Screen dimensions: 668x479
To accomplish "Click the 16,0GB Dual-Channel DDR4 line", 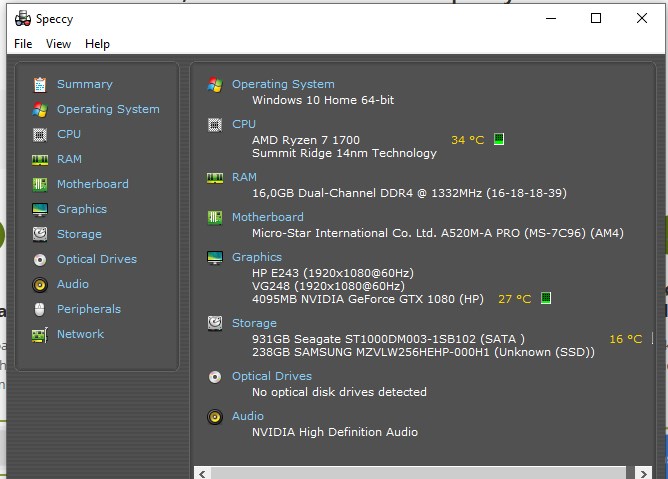I will (x=409, y=193).
